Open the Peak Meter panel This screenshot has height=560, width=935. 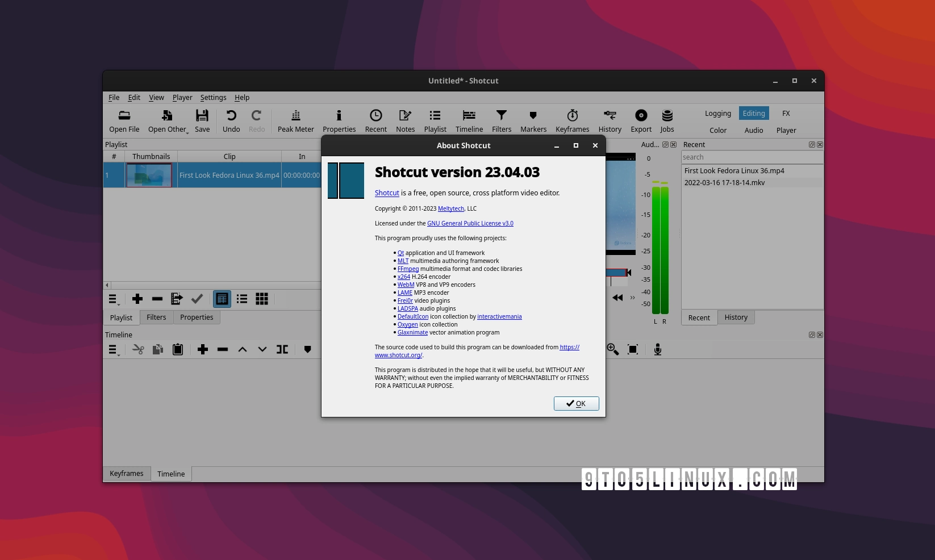coord(295,120)
